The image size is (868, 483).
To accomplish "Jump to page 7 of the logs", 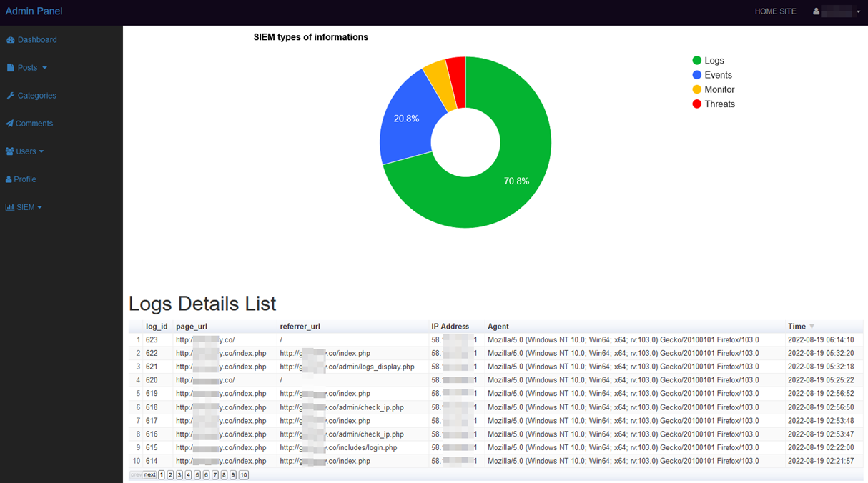I will coord(215,475).
